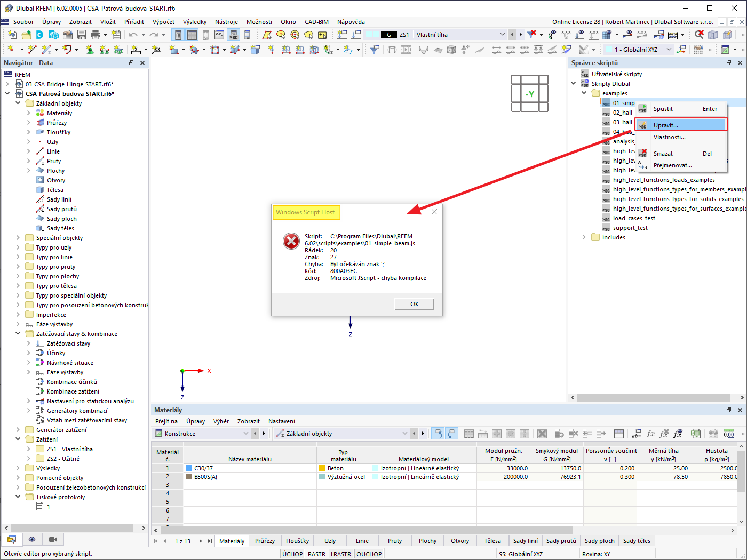Viewport: 747px width, 560px height.
Task: Expand the includes folder
Action: [584, 237]
